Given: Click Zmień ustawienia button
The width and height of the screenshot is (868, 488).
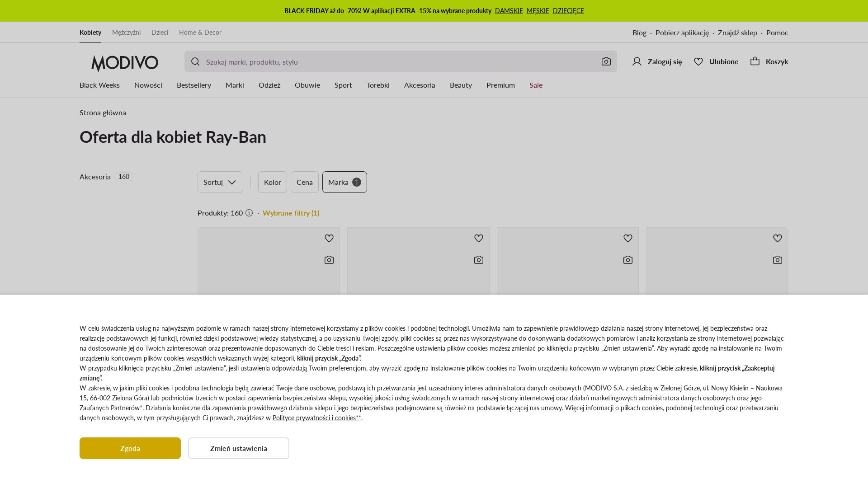Looking at the screenshot, I should pos(239,448).
